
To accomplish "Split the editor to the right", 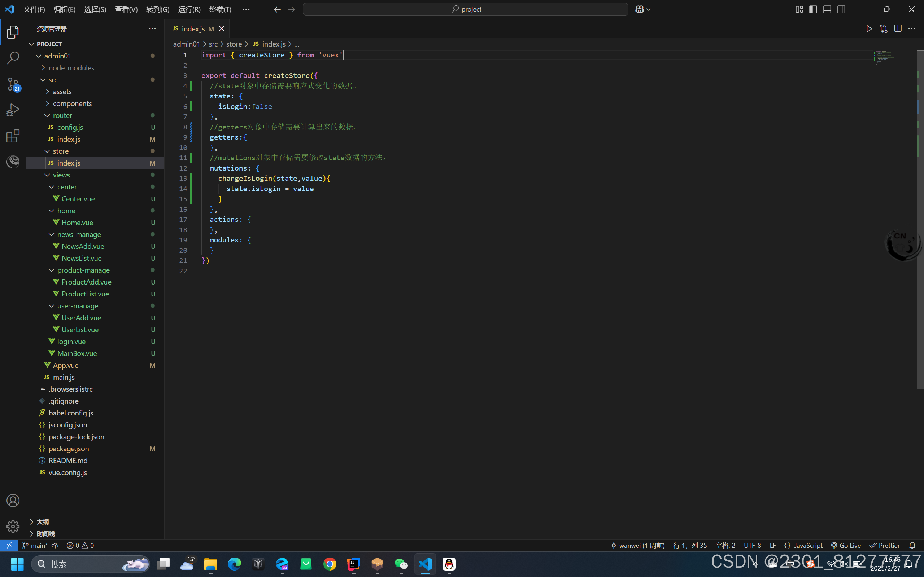I will 898,28.
